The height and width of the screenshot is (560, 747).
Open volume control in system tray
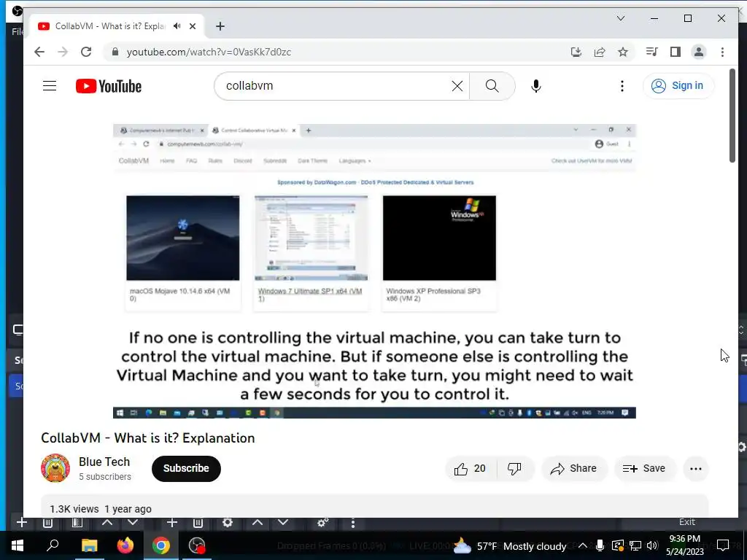coord(653,545)
